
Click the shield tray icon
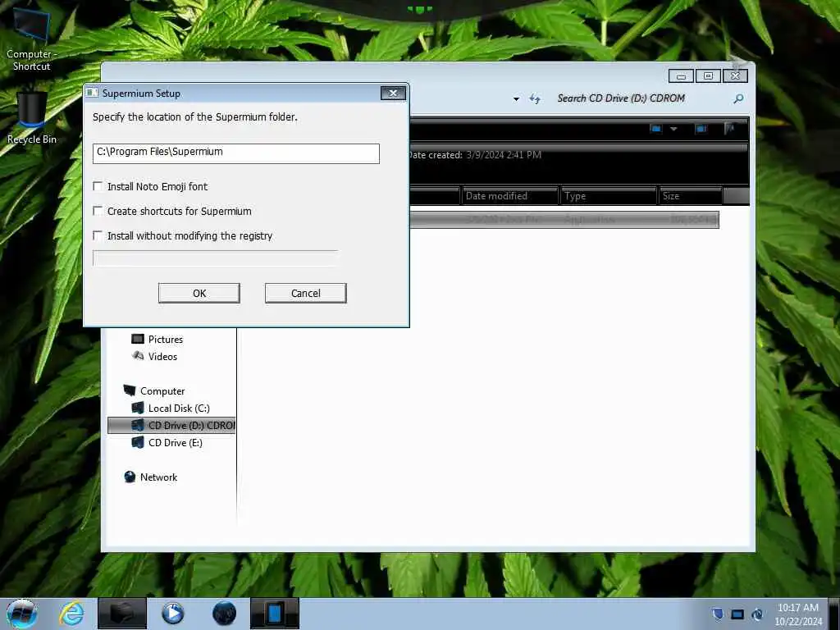click(717, 614)
